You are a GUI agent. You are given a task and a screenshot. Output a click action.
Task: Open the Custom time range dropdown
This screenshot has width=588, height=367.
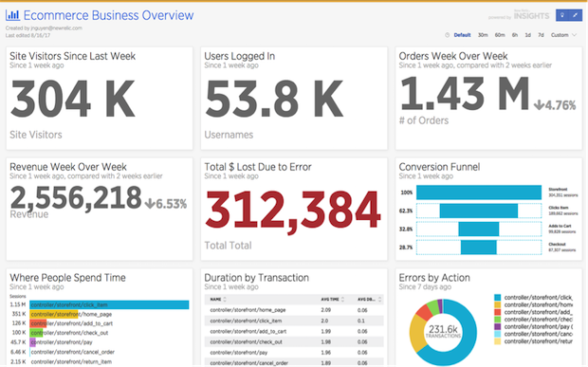click(x=563, y=35)
